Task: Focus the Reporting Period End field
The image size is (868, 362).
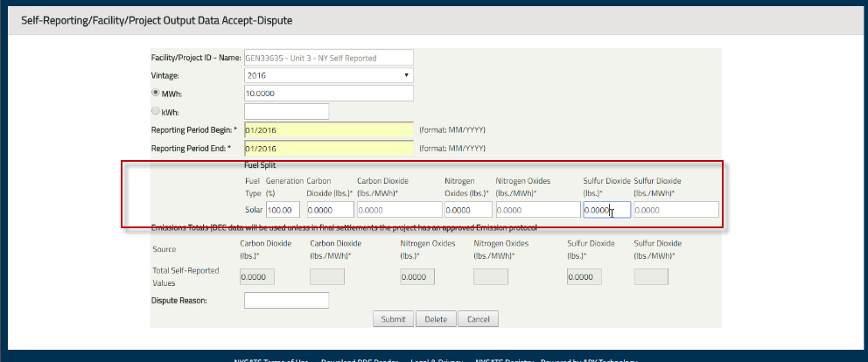Action: pos(328,148)
